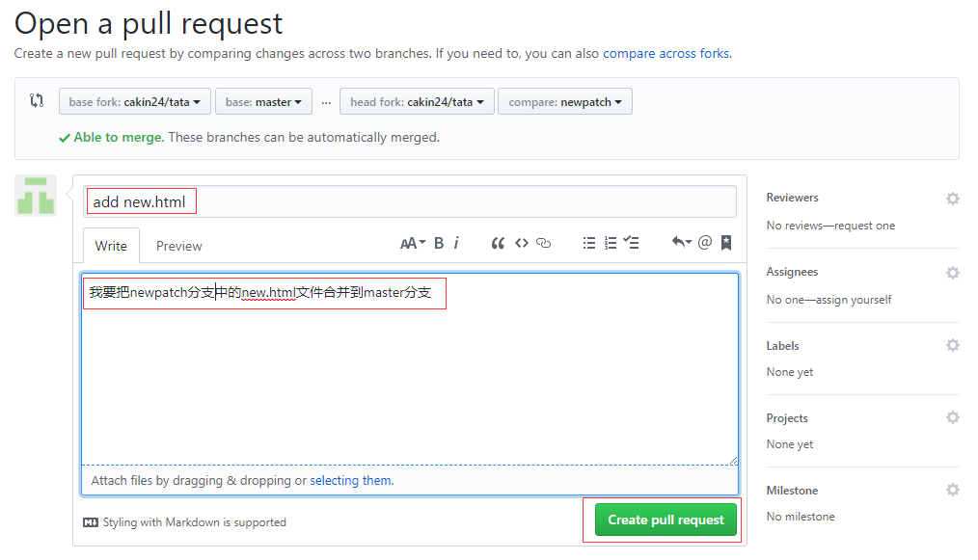Apply italic formatting with the i icon

(x=456, y=243)
